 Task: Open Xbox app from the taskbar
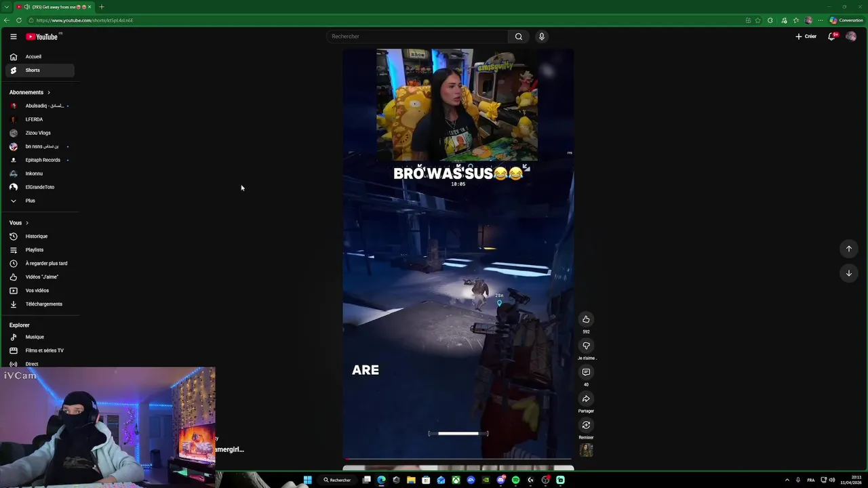coord(456,480)
